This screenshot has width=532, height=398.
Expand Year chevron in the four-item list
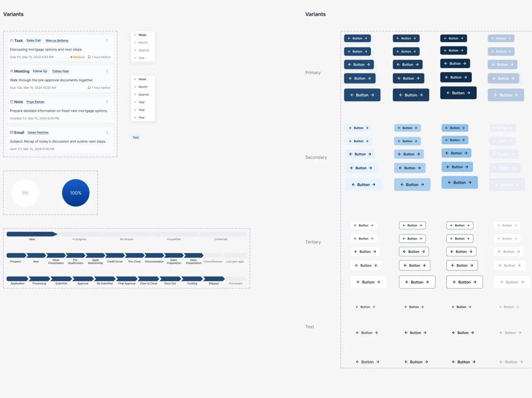(x=135, y=58)
